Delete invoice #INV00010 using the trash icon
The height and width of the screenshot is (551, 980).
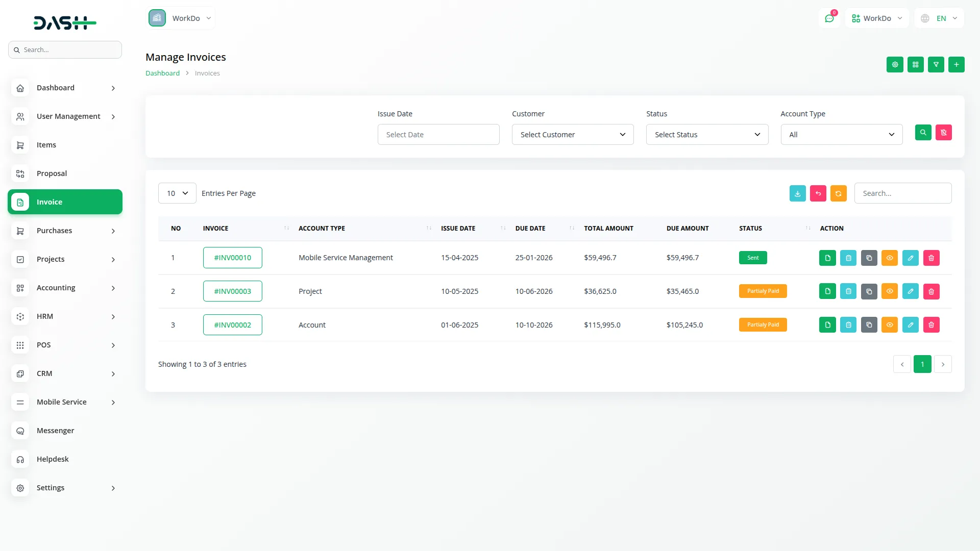(931, 258)
